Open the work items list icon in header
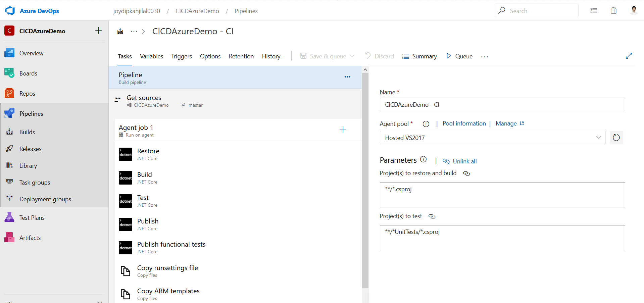Viewport: 644px width, 303px height. point(594,11)
